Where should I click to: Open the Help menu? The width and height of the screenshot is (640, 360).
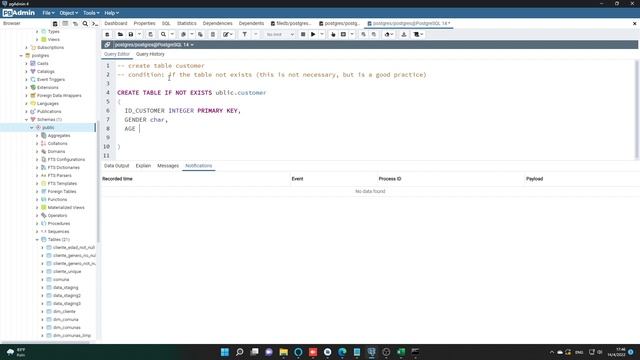(111, 13)
